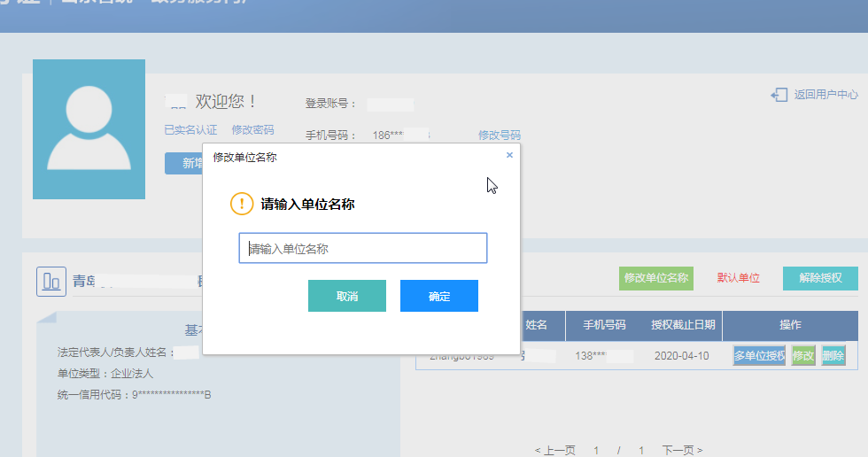Click the green 修改单位名称 button

[x=655, y=278]
